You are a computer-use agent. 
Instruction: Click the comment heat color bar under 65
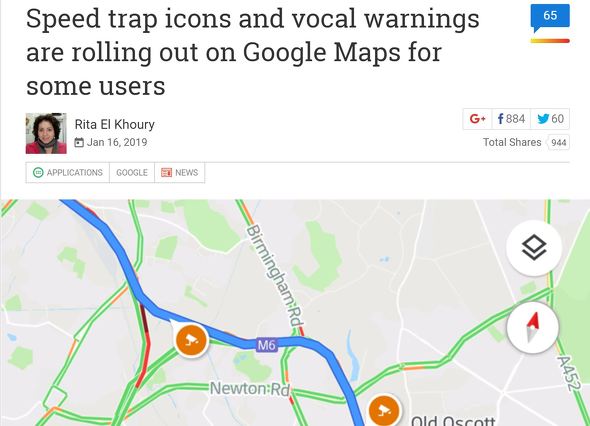pyautogui.click(x=550, y=41)
